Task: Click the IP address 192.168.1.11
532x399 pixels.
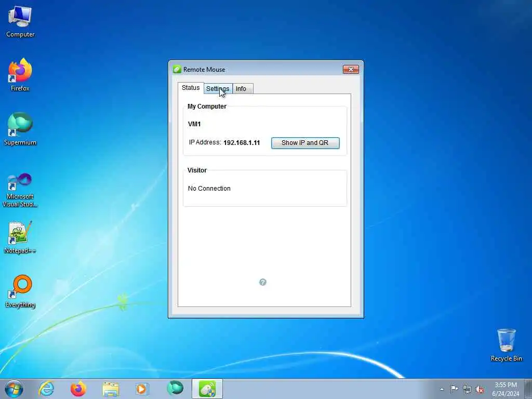Action: (242, 143)
